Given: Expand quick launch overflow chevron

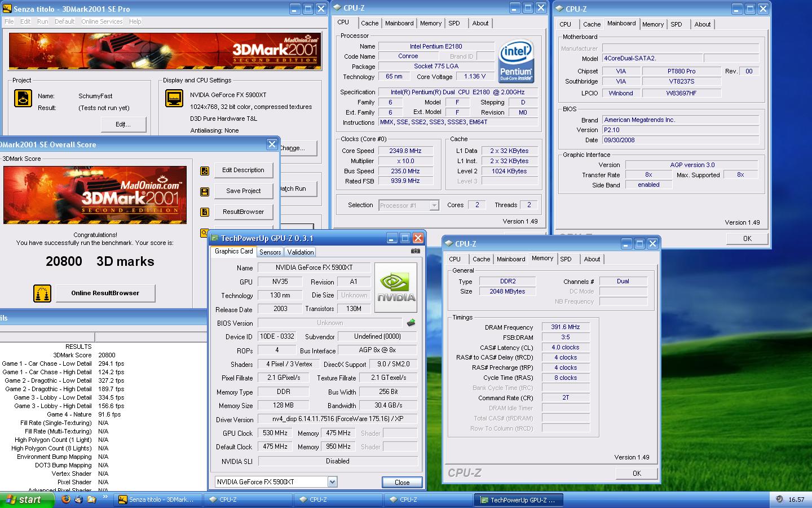Looking at the screenshot, I should (105, 498).
